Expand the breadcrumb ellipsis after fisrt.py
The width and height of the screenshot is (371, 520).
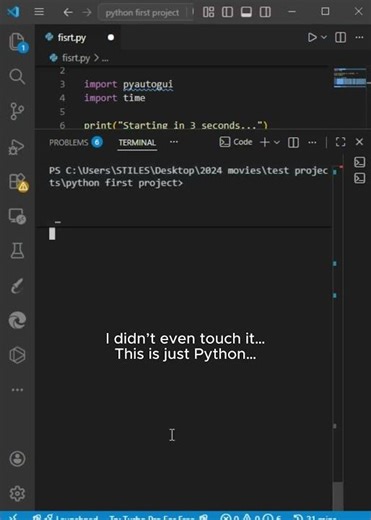[105, 59]
